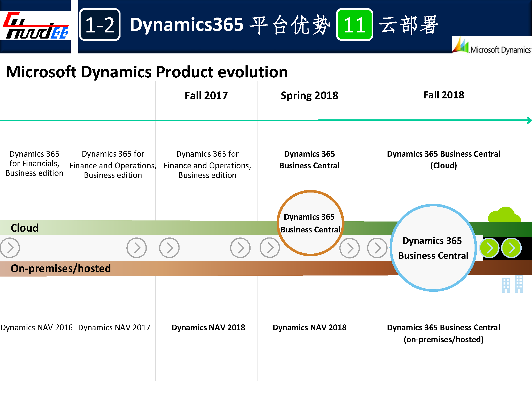Screen dimensions: 532x401
Task: Click the green cloud icon
Action: click(504, 215)
